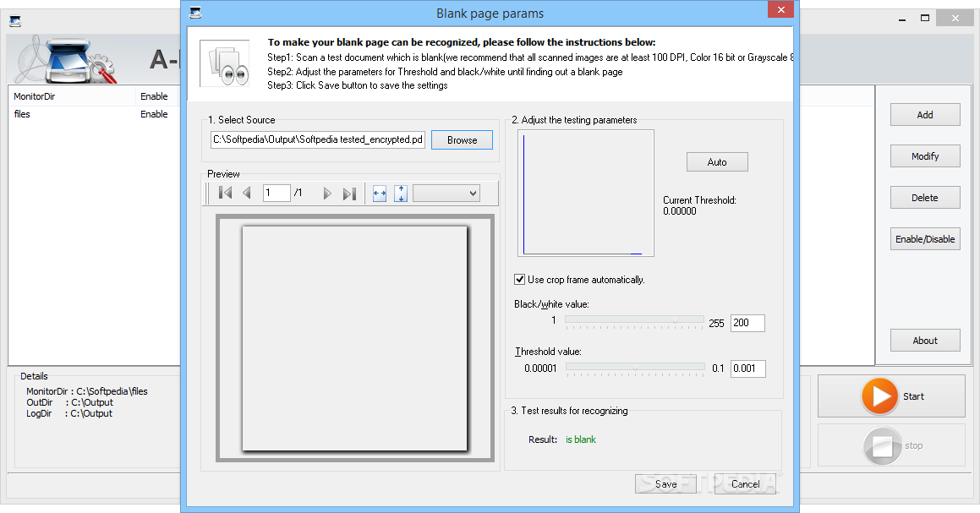Click Delete in the main window

pyautogui.click(x=925, y=198)
